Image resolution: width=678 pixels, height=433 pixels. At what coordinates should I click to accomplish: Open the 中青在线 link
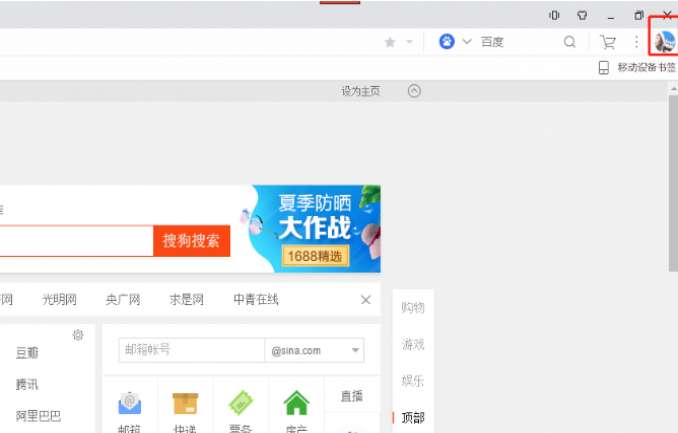tap(256, 299)
